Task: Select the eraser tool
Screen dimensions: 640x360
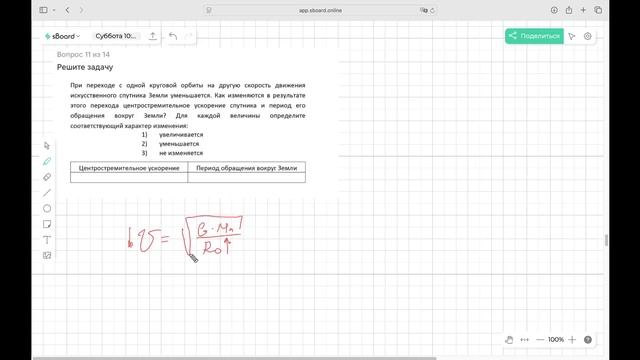Action: point(47,177)
